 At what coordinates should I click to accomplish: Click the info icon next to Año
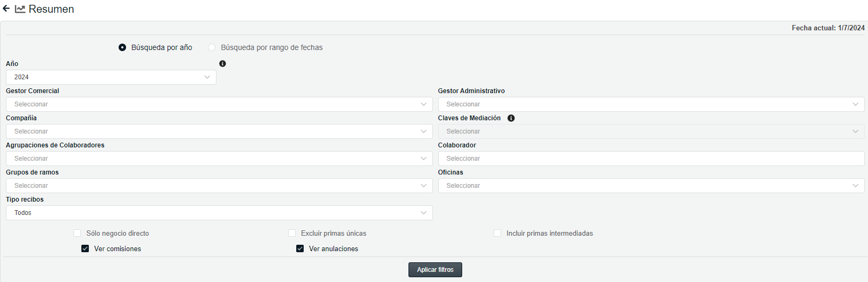coord(222,64)
